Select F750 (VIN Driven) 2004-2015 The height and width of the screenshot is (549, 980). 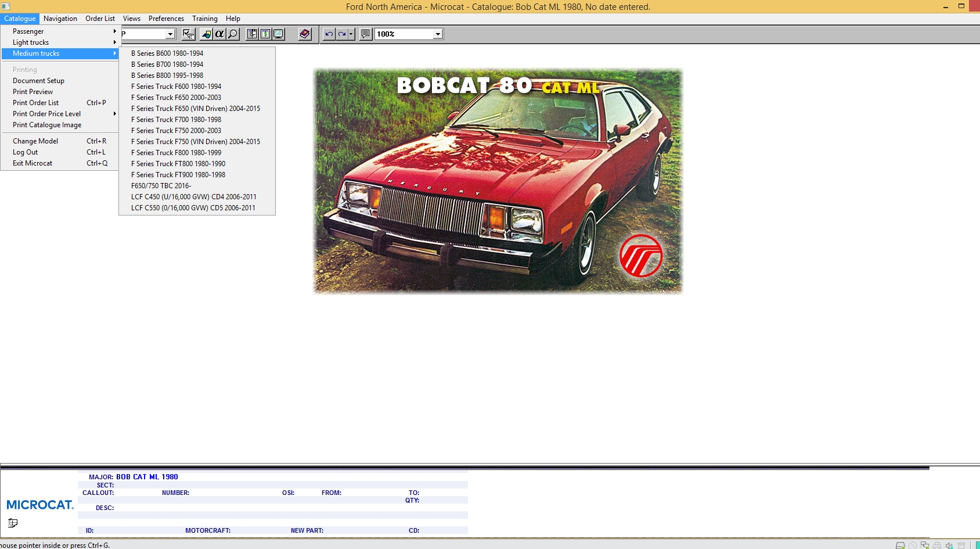[x=197, y=142]
